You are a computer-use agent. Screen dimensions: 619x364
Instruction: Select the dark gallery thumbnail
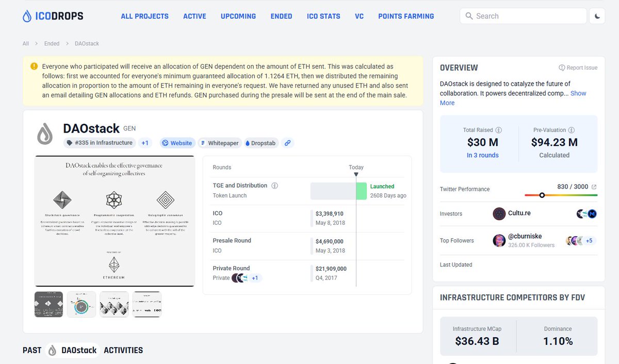[x=49, y=304]
